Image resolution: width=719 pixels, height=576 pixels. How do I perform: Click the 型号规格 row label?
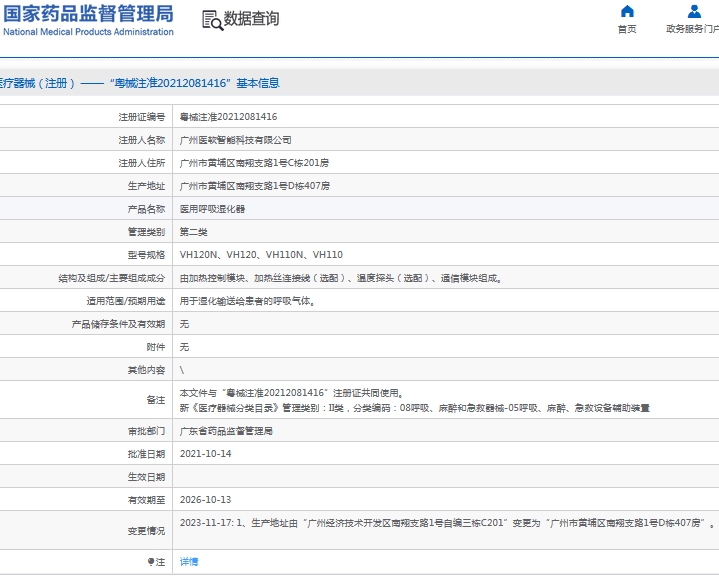(x=146, y=255)
